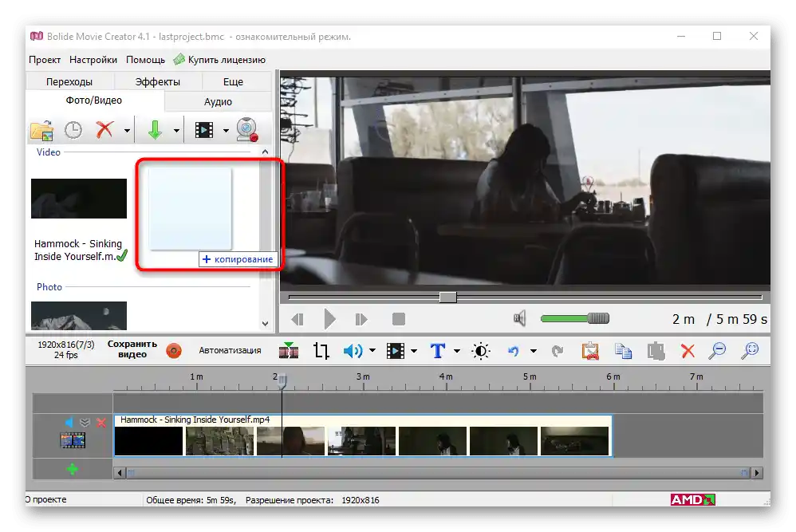Open the Помощь menu

point(146,60)
